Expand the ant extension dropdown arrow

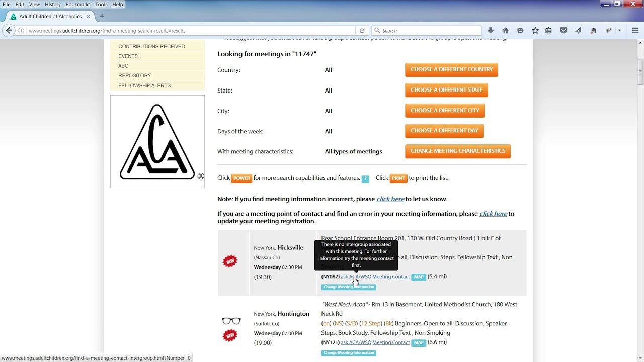point(619,31)
